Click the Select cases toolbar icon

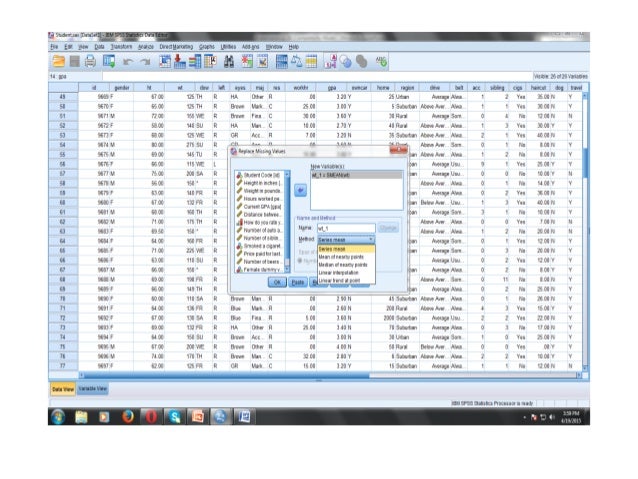click(x=311, y=61)
